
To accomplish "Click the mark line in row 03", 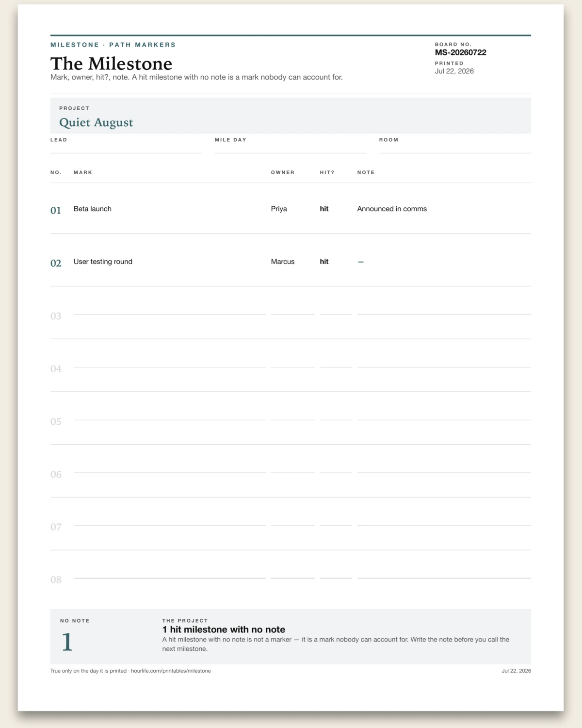I will (170, 314).
